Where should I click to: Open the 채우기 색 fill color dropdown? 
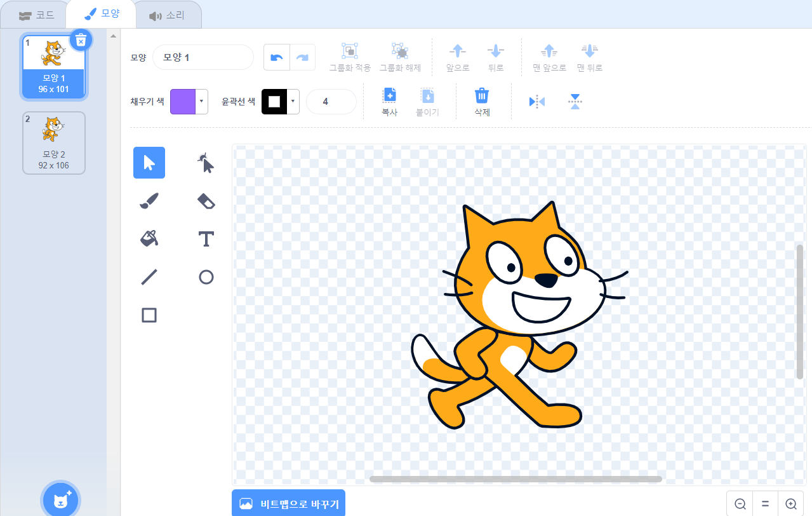click(x=202, y=102)
